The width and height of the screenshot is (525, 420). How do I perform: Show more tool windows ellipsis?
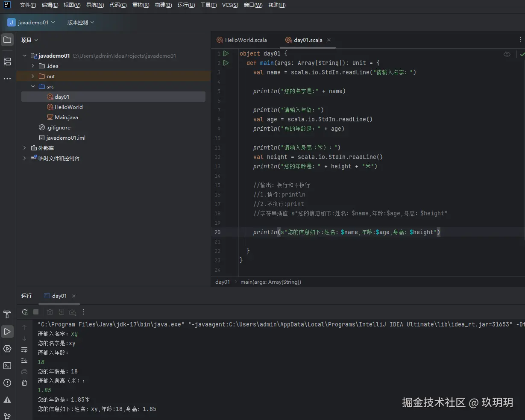point(7,79)
